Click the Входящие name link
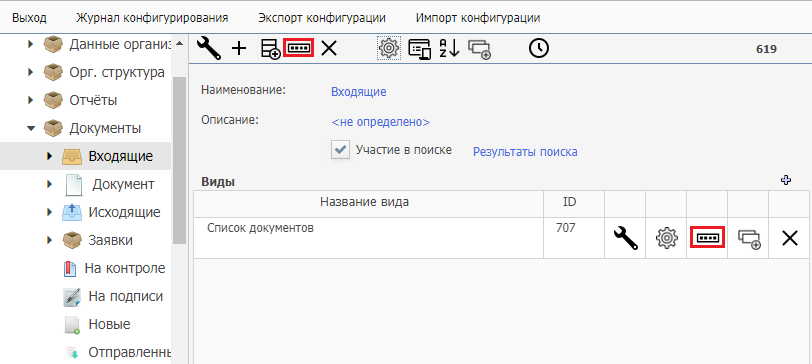The width and height of the screenshot is (812, 364). (x=358, y=92)
